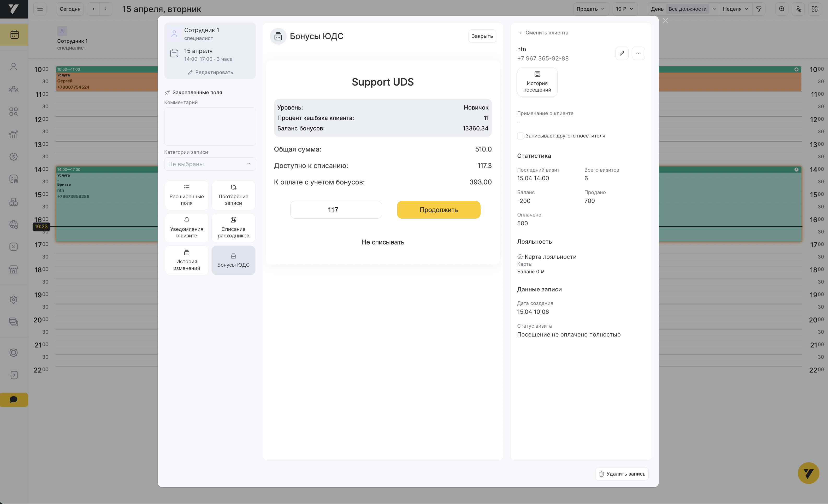Open 'История посещений' card
This screenshot has width=828, height=504.
point(537,82)
